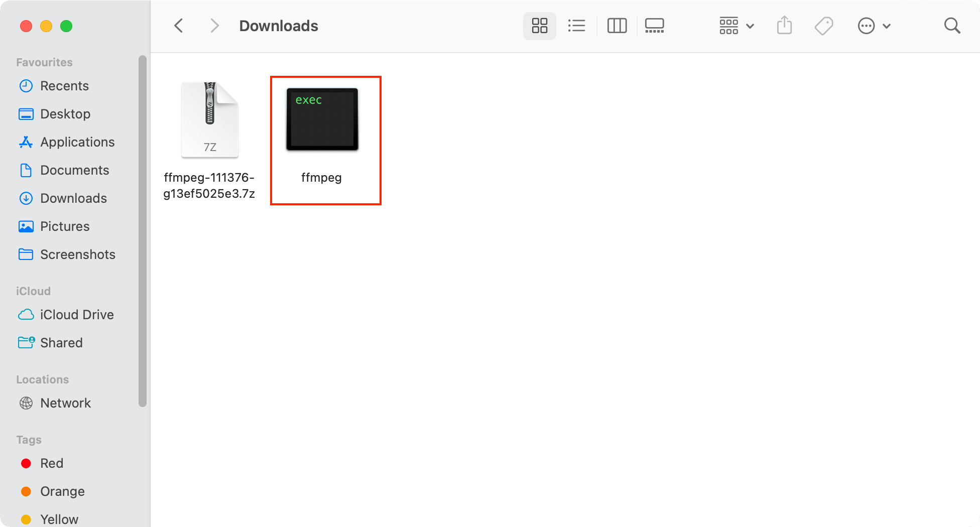Select the Orange tag
Image resolution: width=980 pixels, height=527 pixels.
[62, 491]
